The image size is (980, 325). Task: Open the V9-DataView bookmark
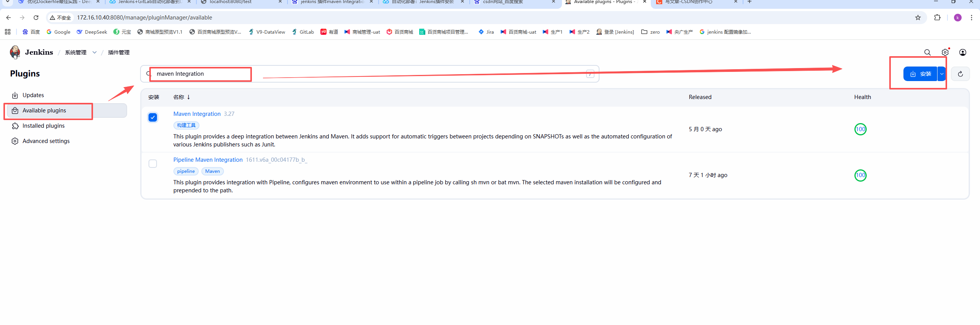(x=267, y=32)
